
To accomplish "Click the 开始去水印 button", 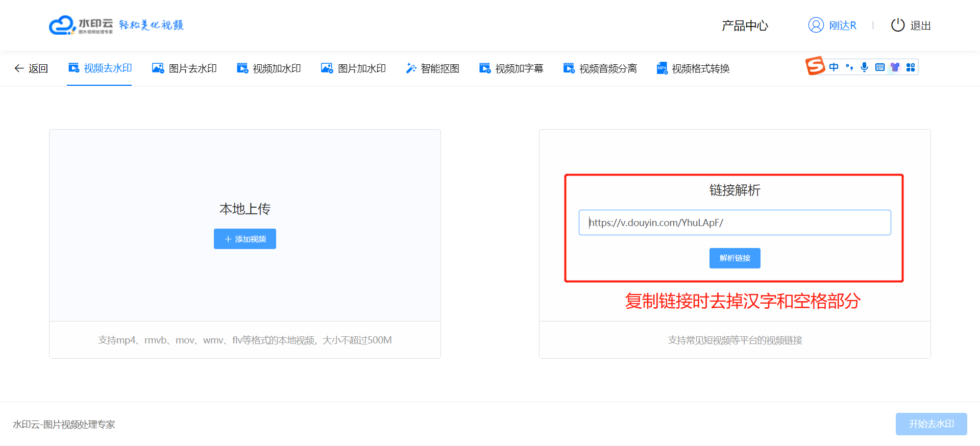I will tap(931, 424).
